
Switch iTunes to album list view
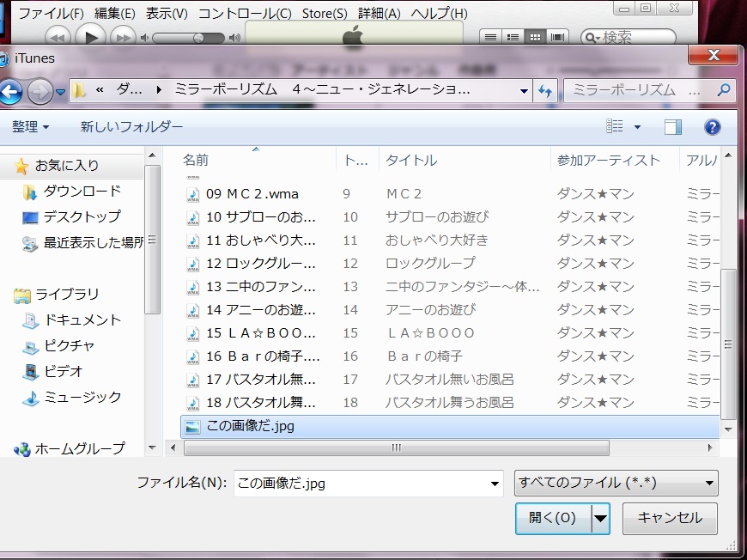click(x=513, y=37)
